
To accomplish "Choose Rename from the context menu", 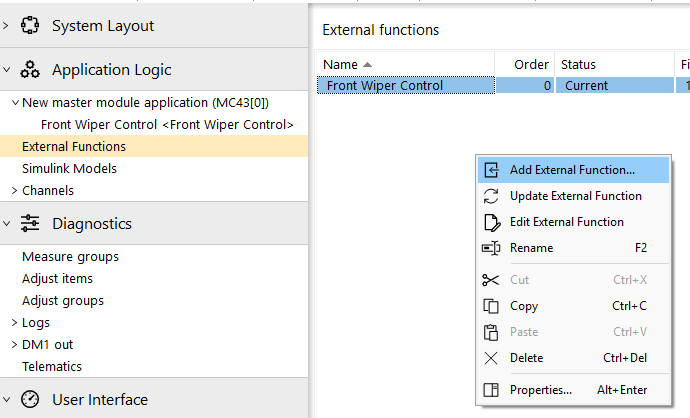I will (531, 248).
